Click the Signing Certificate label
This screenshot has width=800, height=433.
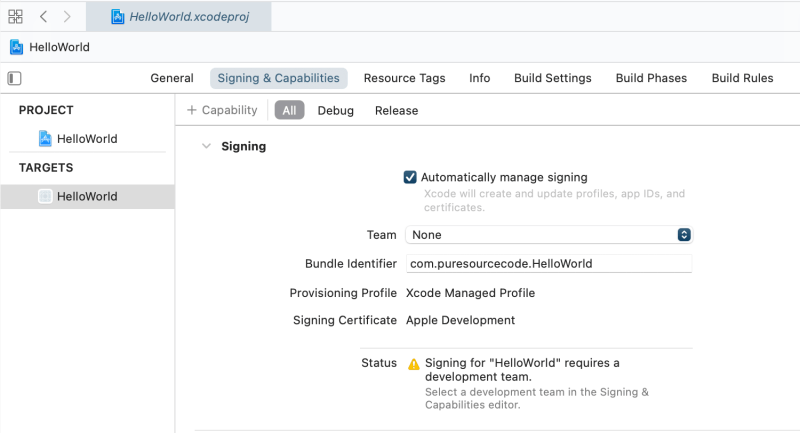coord(344,320)
